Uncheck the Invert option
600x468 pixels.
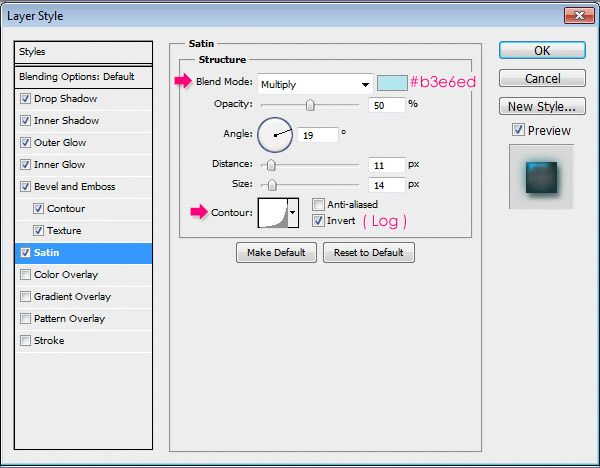[318, 221]
